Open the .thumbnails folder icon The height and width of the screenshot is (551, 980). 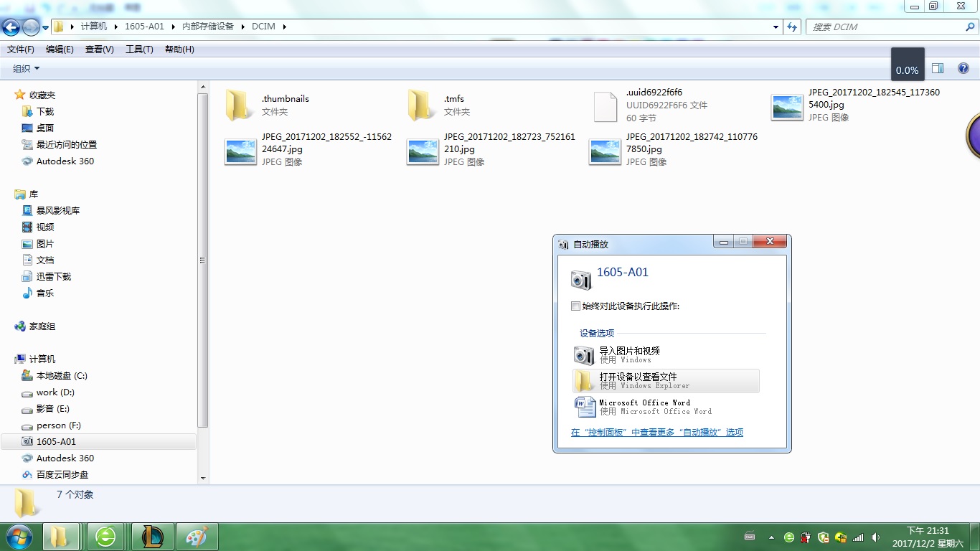tap(239, 105)
